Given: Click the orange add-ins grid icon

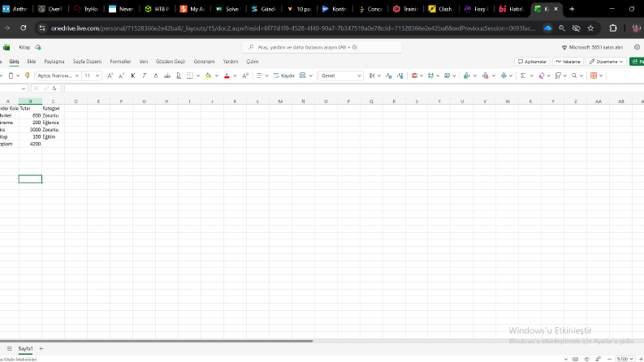Looking at the screenshot, I should point(594,75).
